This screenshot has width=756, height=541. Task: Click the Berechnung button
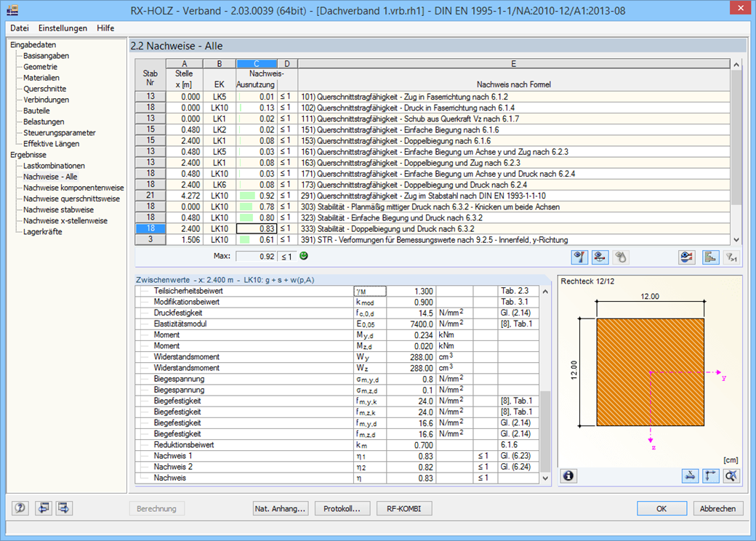pos(157,509)
